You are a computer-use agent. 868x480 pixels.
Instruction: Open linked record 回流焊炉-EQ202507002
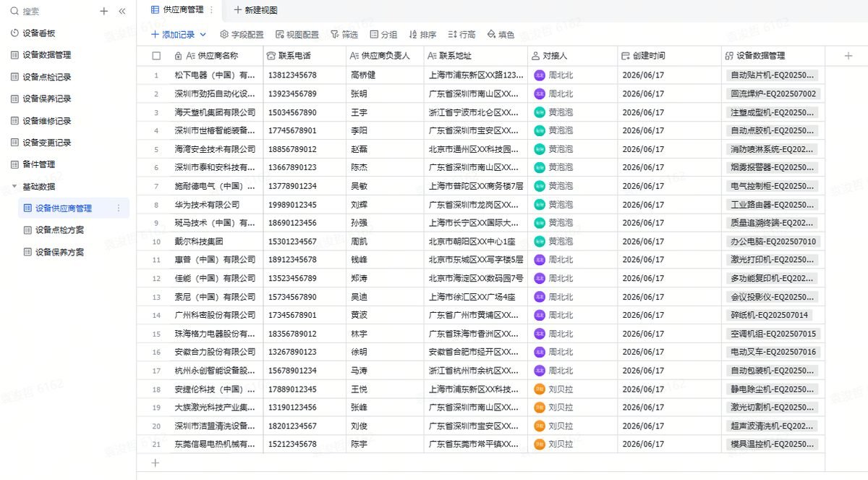point(773,93)
